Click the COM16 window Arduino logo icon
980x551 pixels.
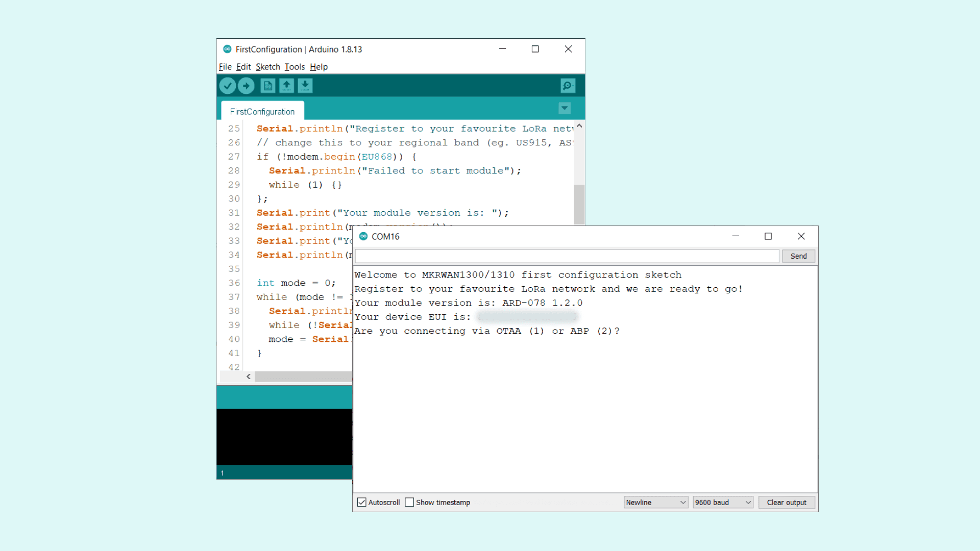[x=363, y=236]
